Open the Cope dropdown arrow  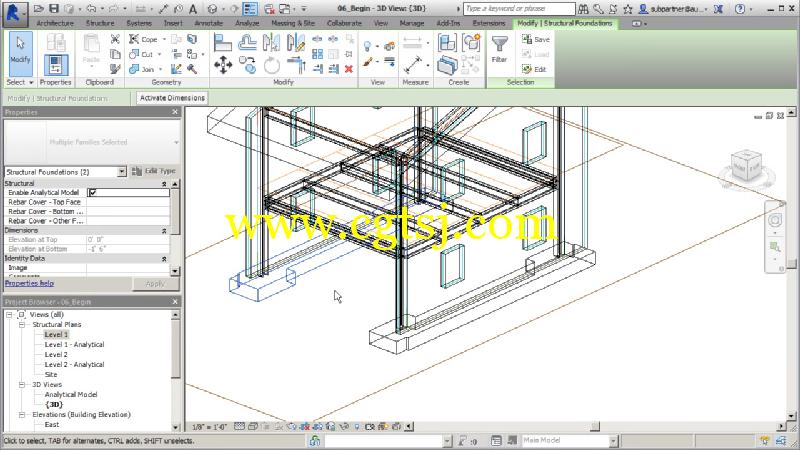(164, 39)
